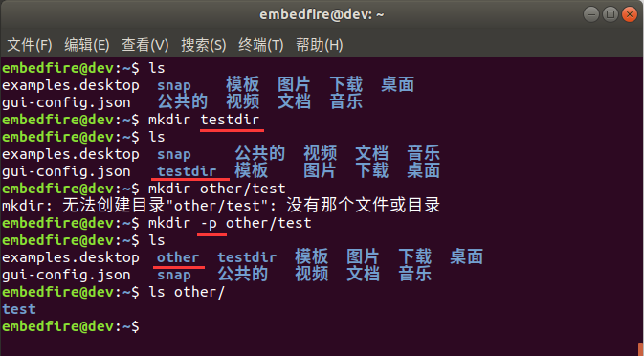Minimize the terminal window
This screenshot has width=644, height=356.
pyautogui.click(x=591, y=14)
